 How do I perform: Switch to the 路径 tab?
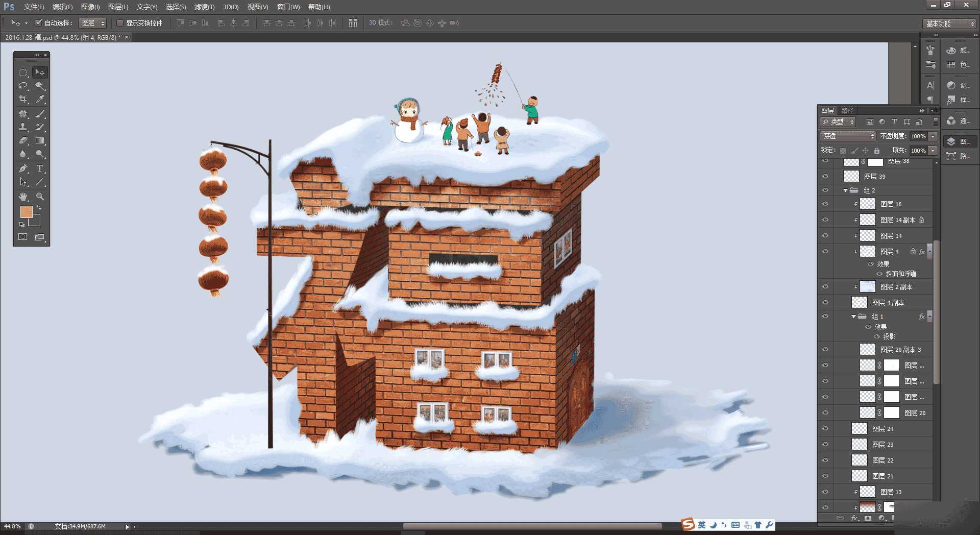coord(847,110)
